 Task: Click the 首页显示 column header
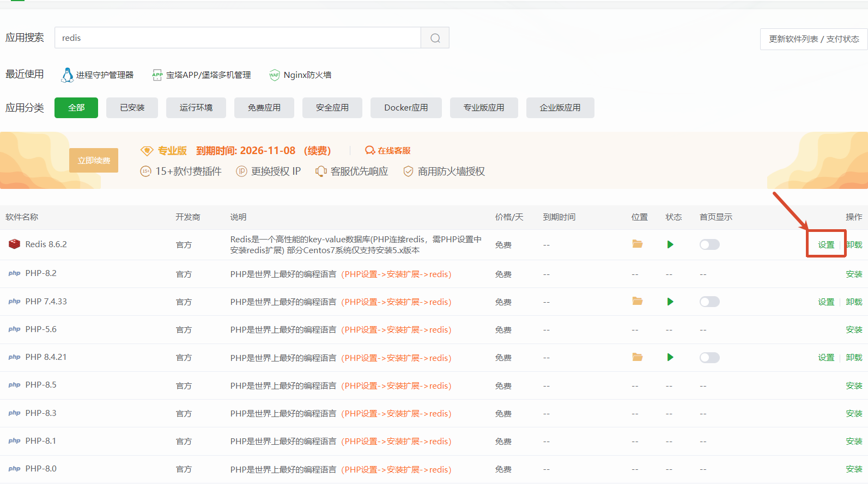[716, 217]
